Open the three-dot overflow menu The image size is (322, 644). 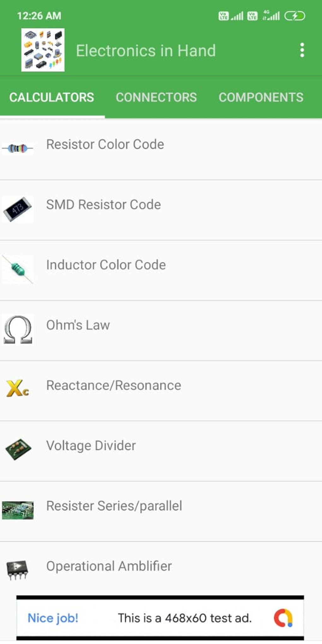302,50
